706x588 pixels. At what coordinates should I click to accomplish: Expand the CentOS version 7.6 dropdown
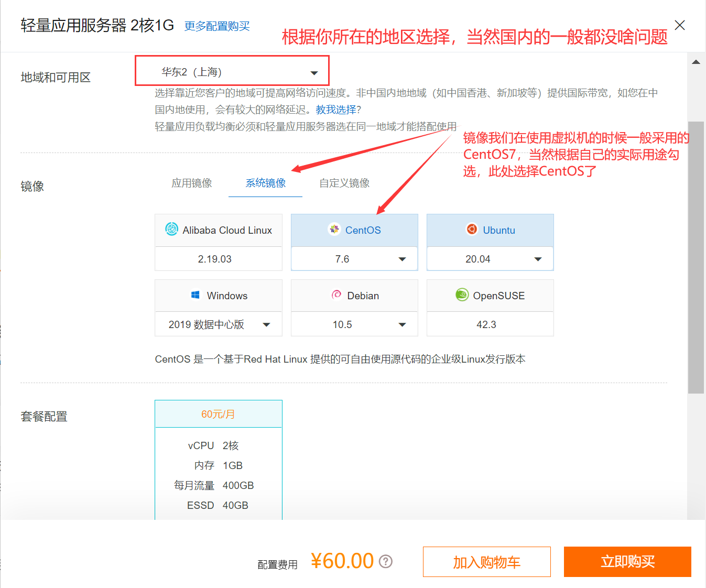pos(354,259)
